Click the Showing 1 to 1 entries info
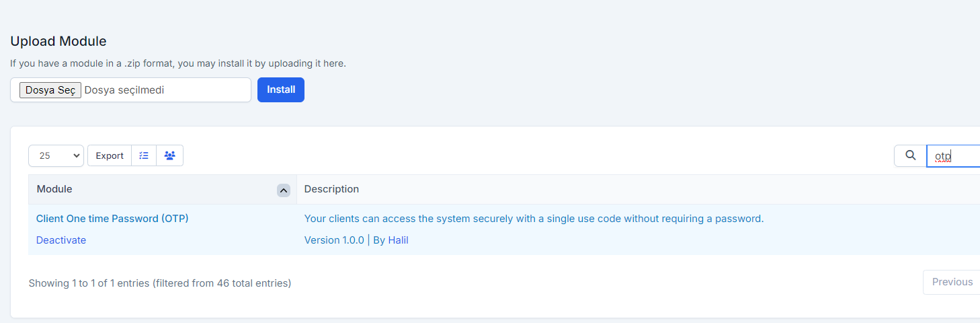This screenshot has width=980, height=323. click(160, 283)
